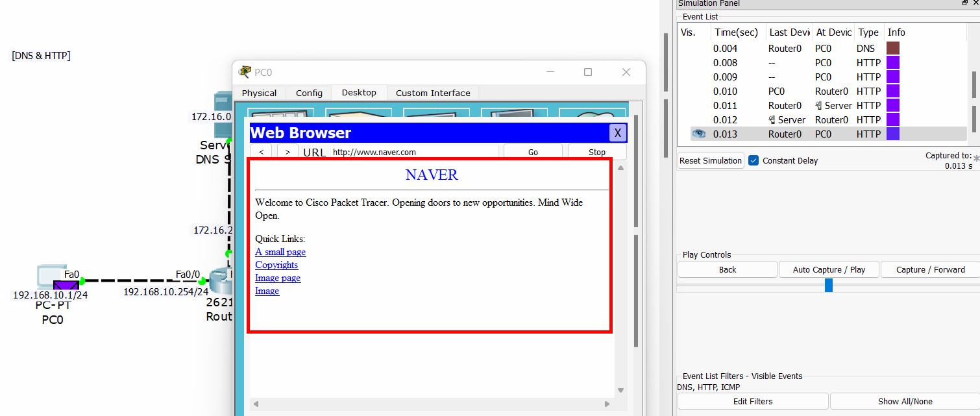980x416 pixels.
Task: Click the Vis. column header
Action: pyautogui.click(x=694, y=32)
